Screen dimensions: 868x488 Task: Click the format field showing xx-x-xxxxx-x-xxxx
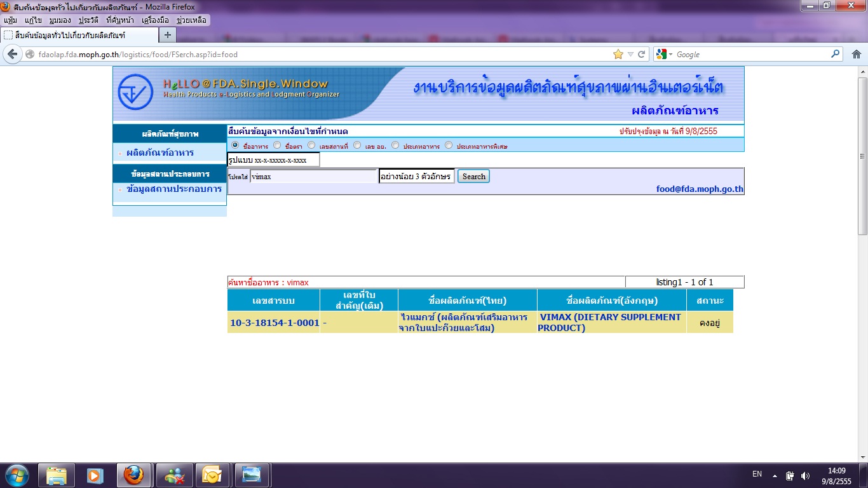click(273, 160)
